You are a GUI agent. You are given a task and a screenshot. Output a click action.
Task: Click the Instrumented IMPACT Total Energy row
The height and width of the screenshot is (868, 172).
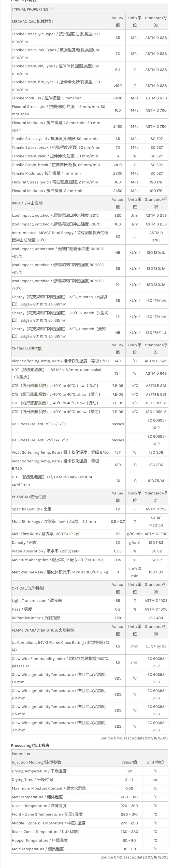point(89,236)
